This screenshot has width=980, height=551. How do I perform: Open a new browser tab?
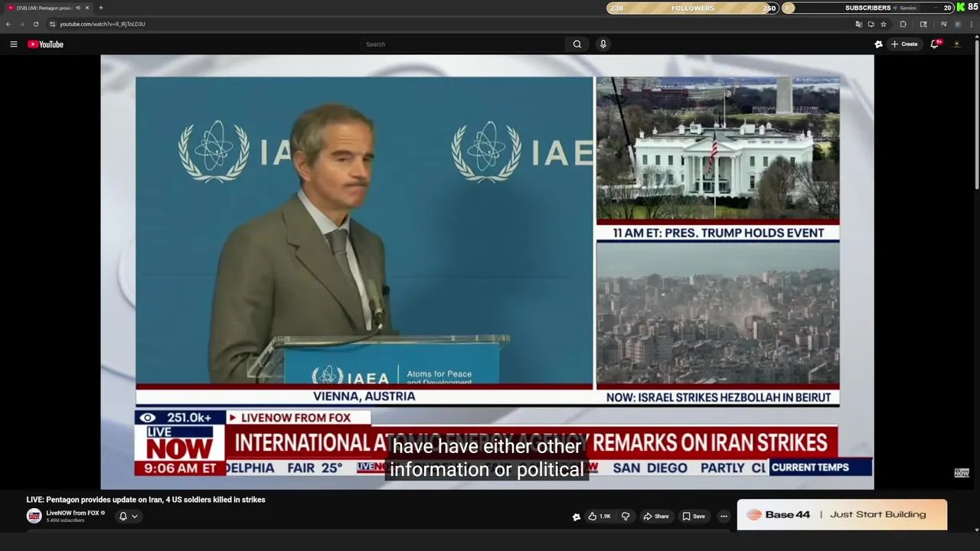coord(100,8)
